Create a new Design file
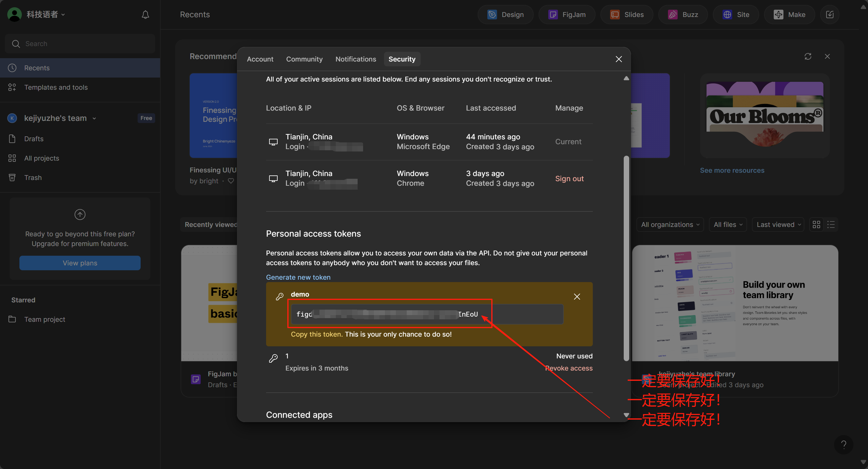 pos(505,15)
